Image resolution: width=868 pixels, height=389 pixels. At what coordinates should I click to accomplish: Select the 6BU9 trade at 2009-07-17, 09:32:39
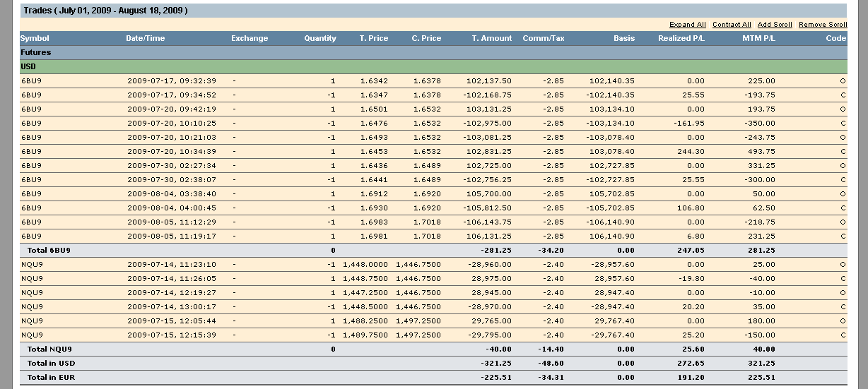click(433, 80)
